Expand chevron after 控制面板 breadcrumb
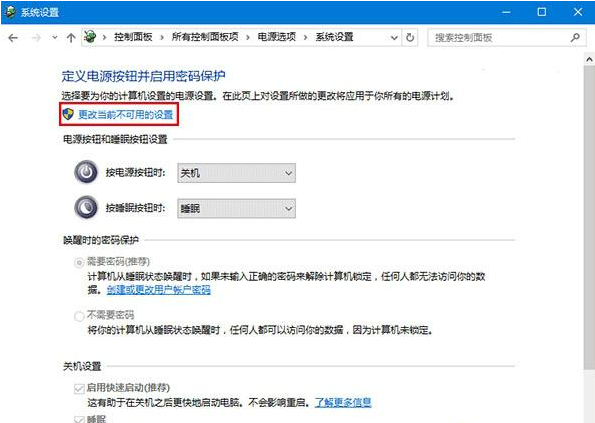This screenshot has width=595, height=423. (162, 38)
